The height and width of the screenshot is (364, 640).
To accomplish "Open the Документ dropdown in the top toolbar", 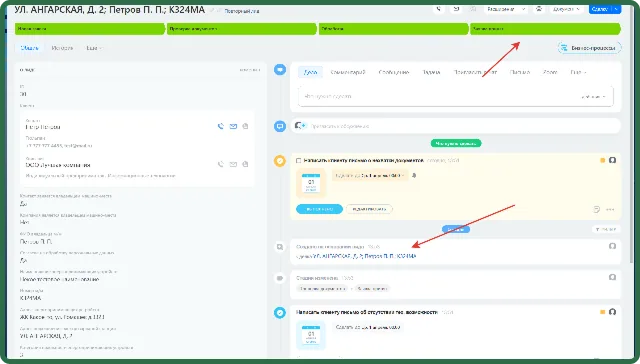I will pyautogui.click(x=567, y=9).
